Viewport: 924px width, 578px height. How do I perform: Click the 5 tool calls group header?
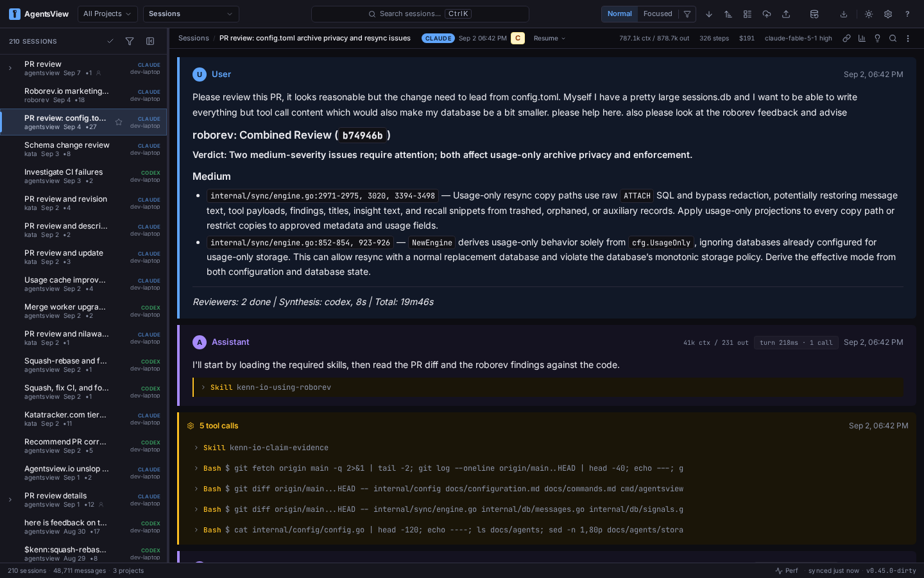point(547,426)
